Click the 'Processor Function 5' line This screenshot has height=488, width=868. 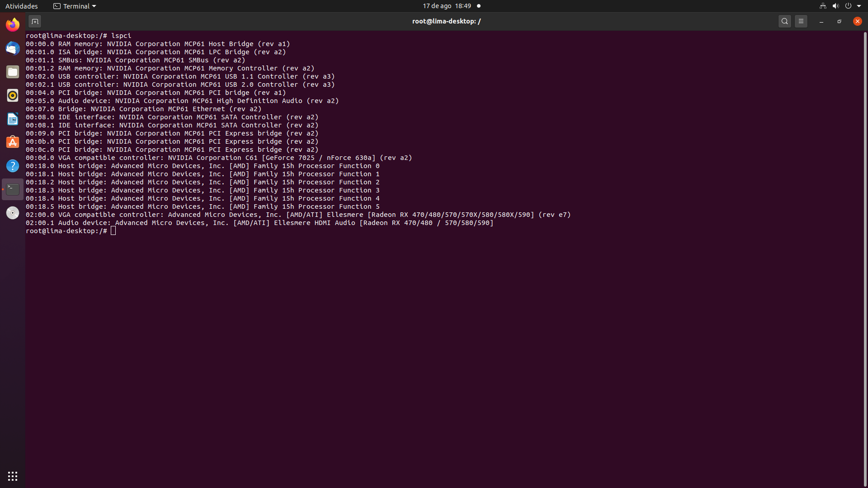203,206
